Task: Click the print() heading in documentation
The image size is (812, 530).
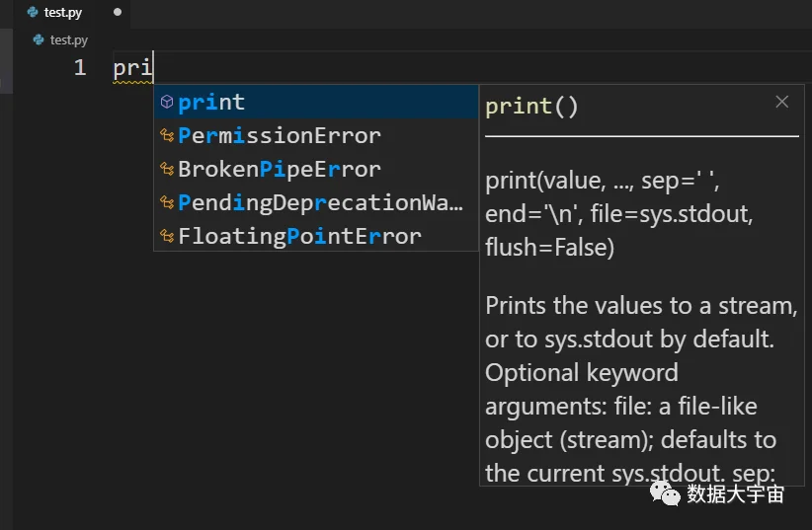Action: click(x=531, y=107)
